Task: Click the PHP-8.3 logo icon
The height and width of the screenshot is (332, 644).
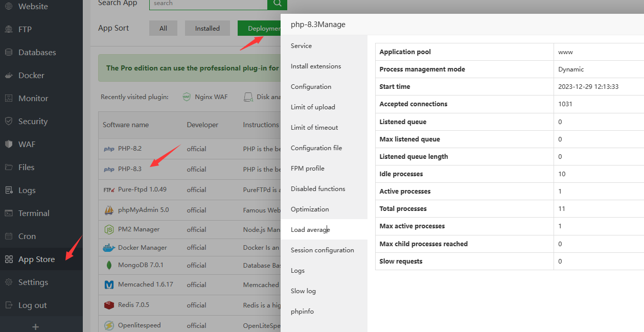Action: click(109, 170)
